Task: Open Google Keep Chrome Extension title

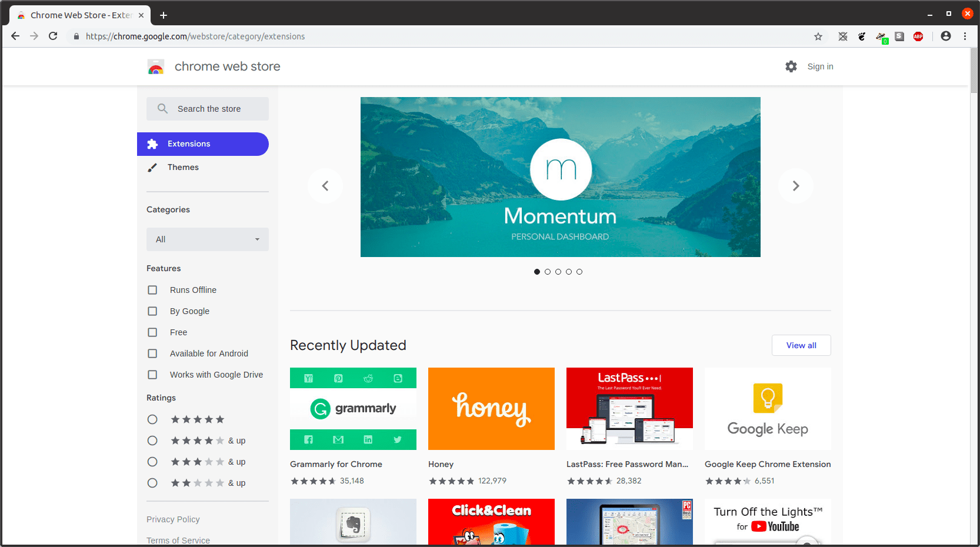Action: (768, 464)
